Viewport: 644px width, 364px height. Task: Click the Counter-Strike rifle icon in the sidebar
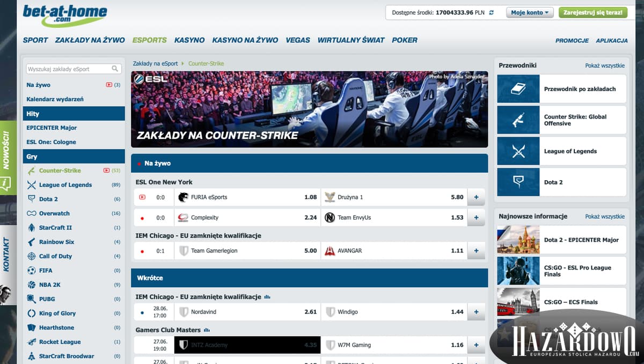[x=31, y=170]
